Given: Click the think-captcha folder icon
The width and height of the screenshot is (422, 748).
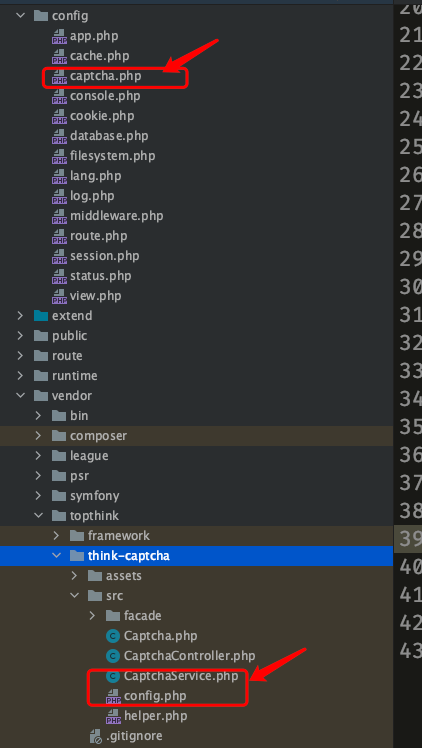Looking at the screenshot, I should click(x=77, y=556).
